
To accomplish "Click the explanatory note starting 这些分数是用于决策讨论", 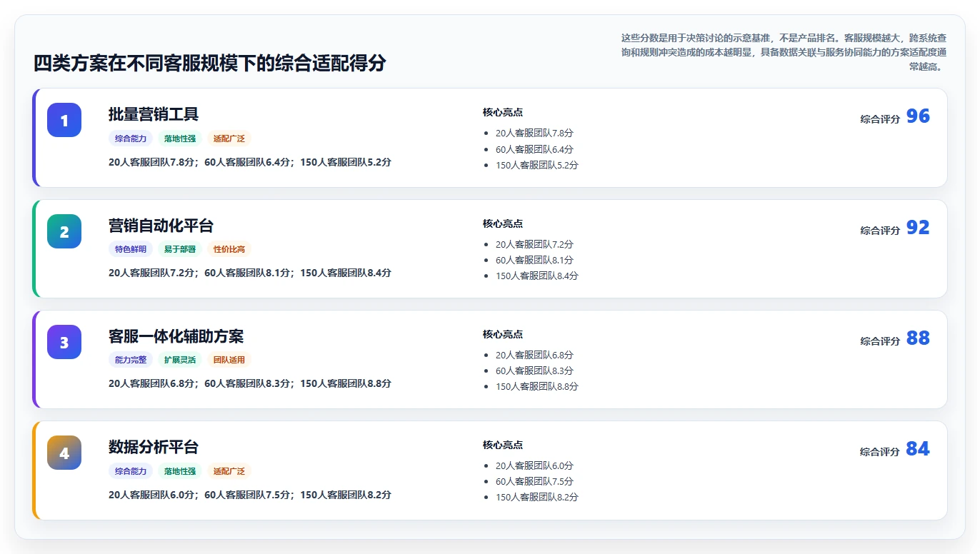I will [x=784, y=52].
